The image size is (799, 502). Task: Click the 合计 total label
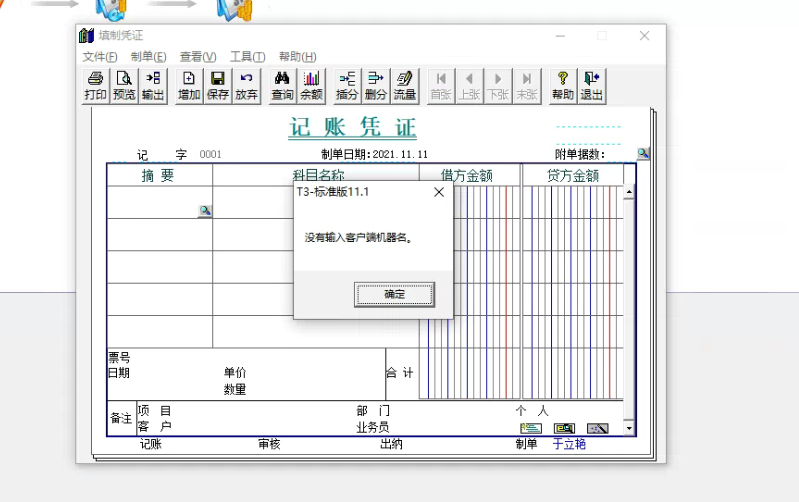click(x=400, y=373)
